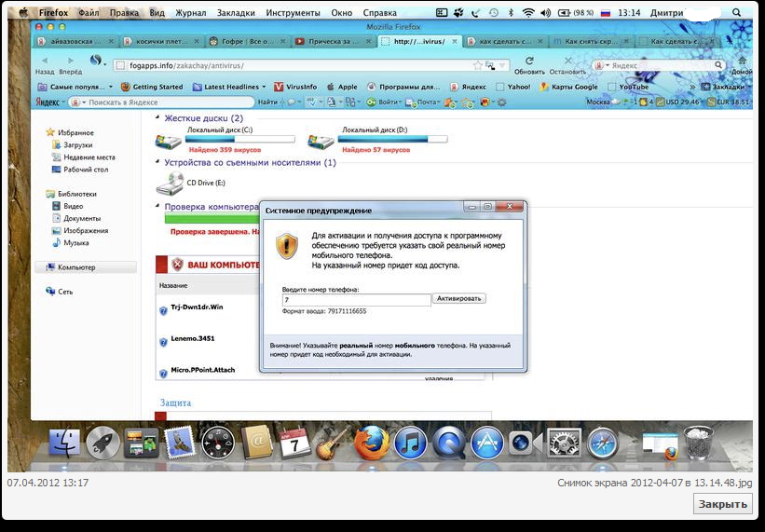Open the Самые популярные bookmarks dropdown
The height and width of the screenshot is (532, 765).
click(75, 87)
